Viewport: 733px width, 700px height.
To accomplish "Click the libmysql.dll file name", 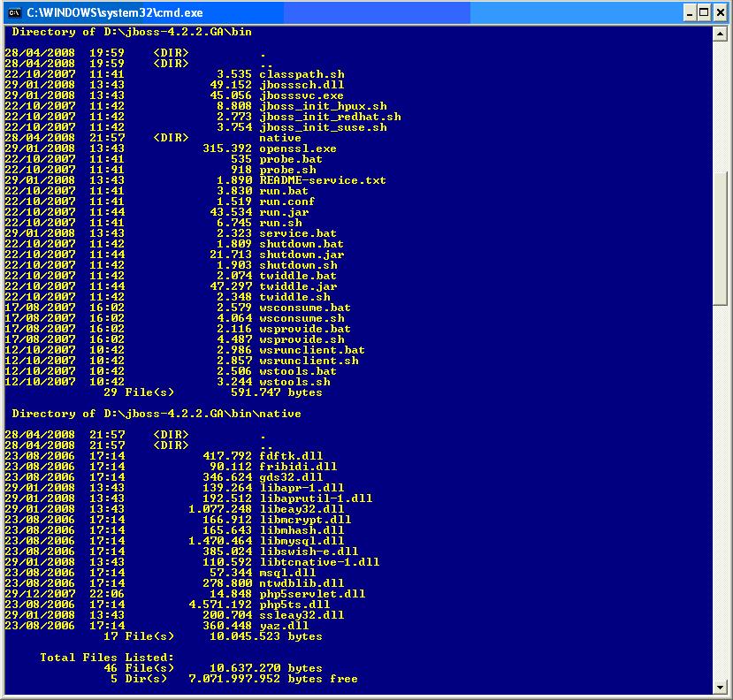I will coord(302,541).
